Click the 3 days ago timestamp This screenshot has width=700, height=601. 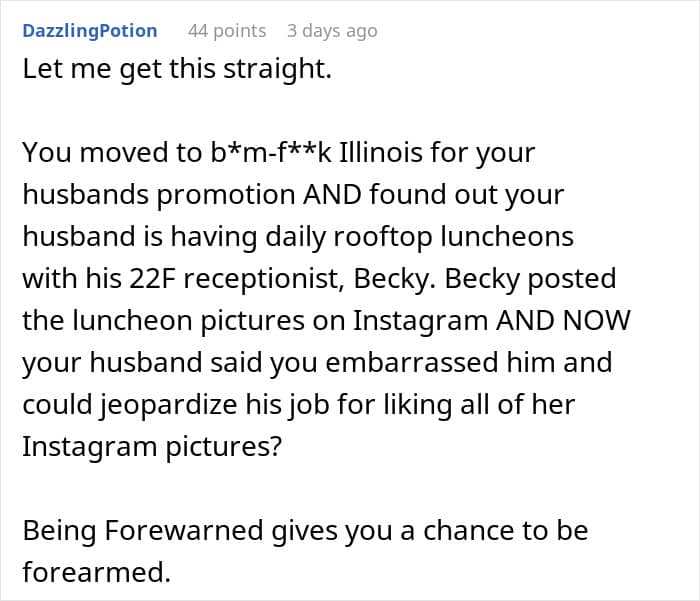pos(332,31)
